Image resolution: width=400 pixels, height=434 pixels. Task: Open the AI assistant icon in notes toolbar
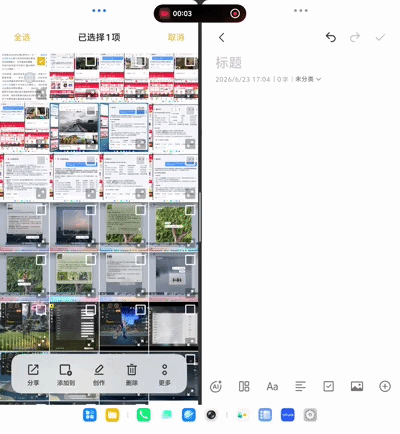pyautogui.click(x=216, y=387)
